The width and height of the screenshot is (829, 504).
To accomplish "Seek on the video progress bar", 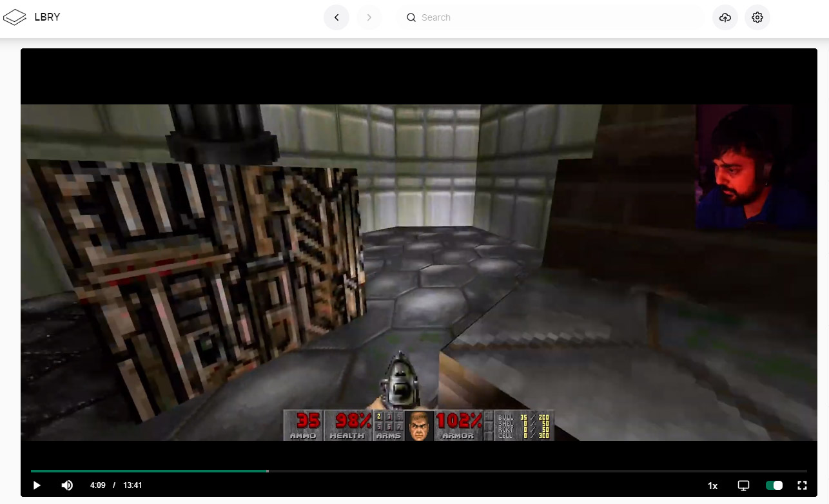I will pyautogui.click(x=418, y=471).
